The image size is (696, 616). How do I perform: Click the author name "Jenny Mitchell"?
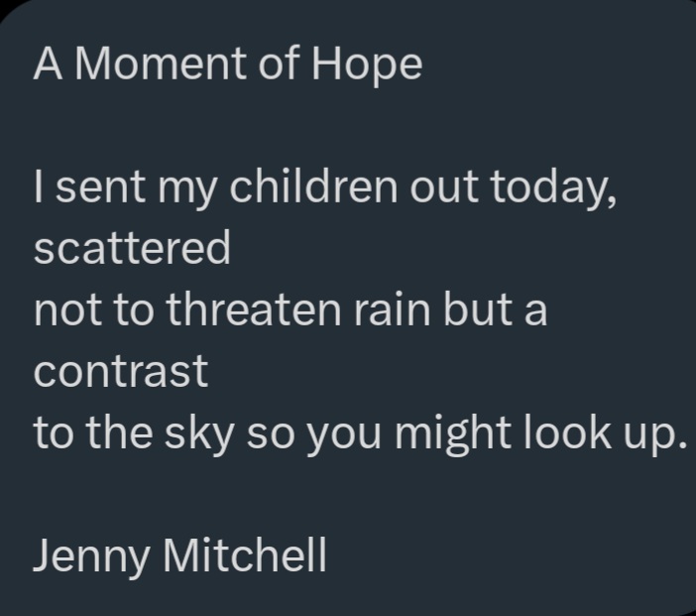click(179, 555)
